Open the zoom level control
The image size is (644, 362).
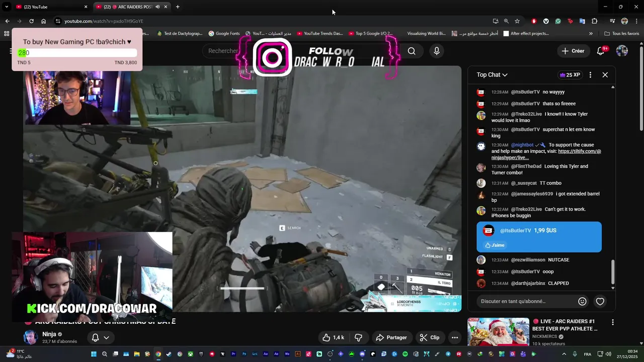pyautogui.click(x=506, y=21)
